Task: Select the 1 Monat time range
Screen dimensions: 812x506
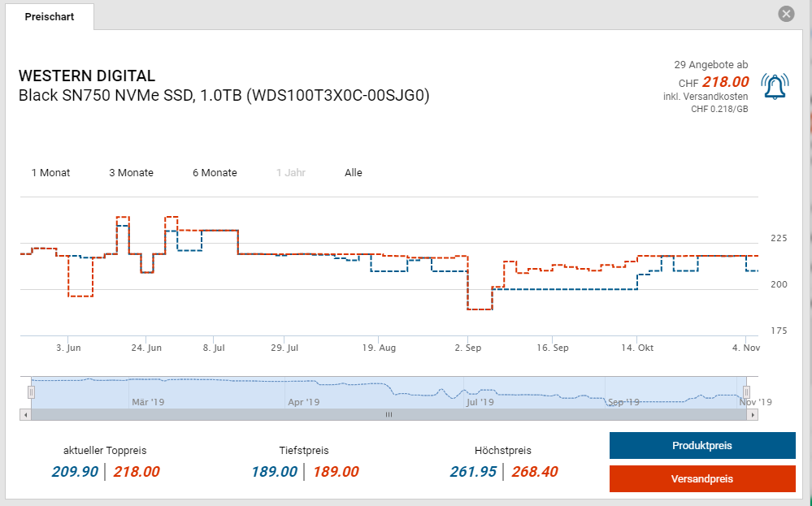Action: tap(50, 172)
